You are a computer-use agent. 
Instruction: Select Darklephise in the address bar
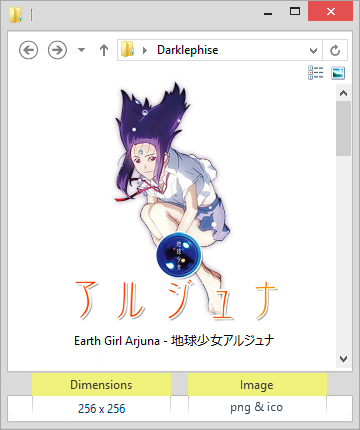pyautogui.click(x=188, y=50)
